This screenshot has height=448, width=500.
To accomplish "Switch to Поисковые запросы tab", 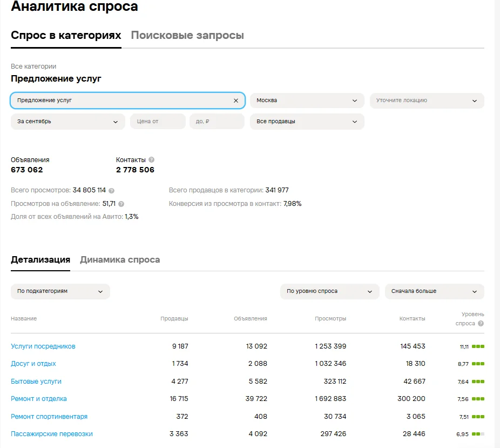I will (x=187, y=35).
